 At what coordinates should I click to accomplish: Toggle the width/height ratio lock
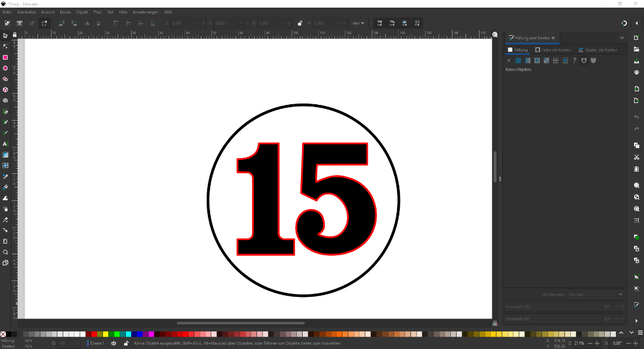[300, 23]
